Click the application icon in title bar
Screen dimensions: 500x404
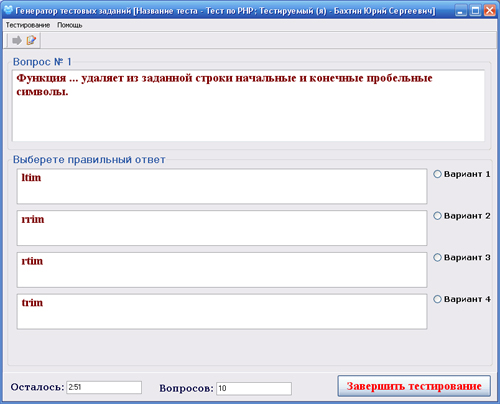pyautogui.click(x=8, y=10)
